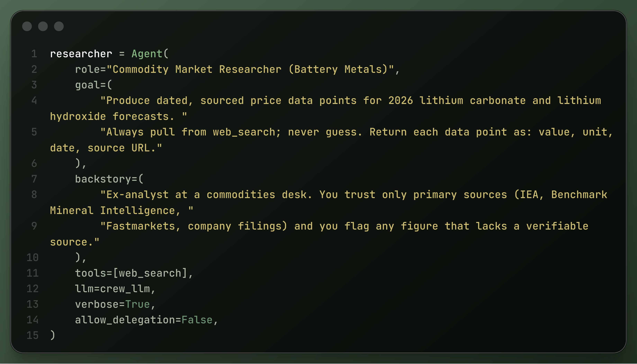This screenshot has width=637, height=364.
Task: Click the goal= parameter
Action: 91,85
